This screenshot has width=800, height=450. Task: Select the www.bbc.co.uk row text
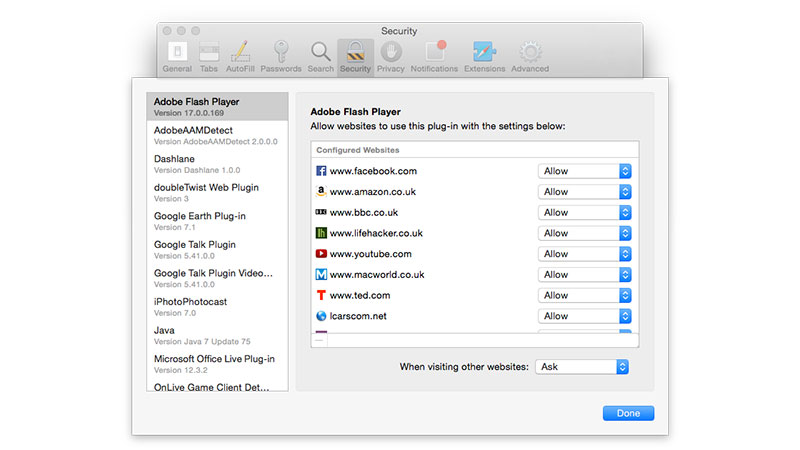(364, 212)
